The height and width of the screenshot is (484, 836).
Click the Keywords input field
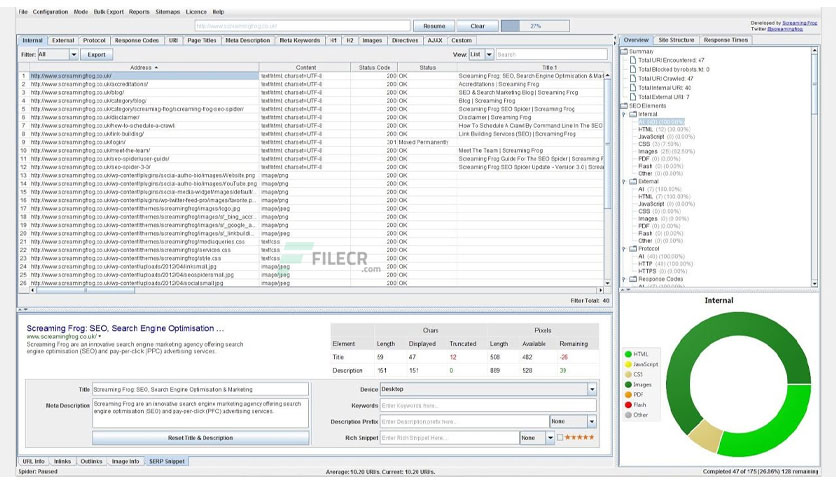[488, 406]
